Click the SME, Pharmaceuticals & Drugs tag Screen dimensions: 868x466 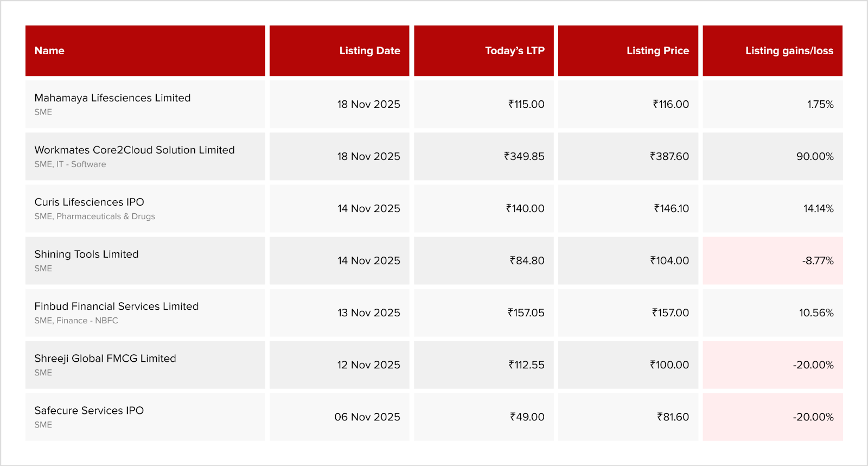(94, 216)
